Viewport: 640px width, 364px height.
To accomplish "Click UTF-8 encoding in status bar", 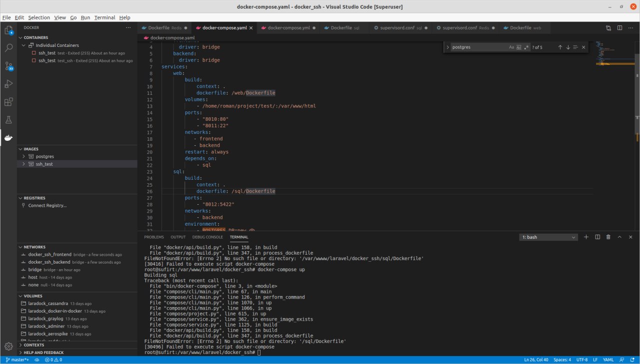I will [582, 360].
